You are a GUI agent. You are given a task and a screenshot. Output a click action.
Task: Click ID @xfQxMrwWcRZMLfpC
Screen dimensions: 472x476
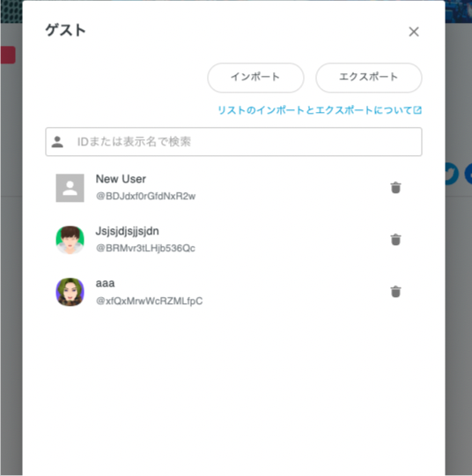(149, 301)
